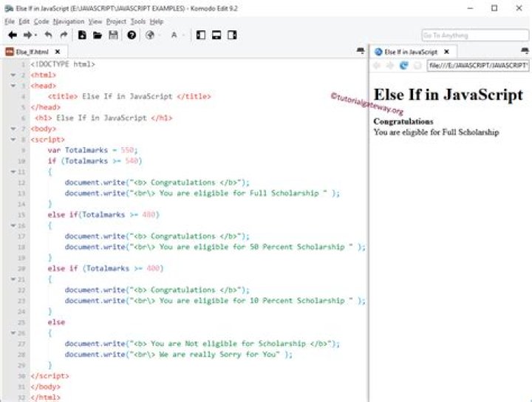
Task: Click the preview browser URL field
Action: 478,66
